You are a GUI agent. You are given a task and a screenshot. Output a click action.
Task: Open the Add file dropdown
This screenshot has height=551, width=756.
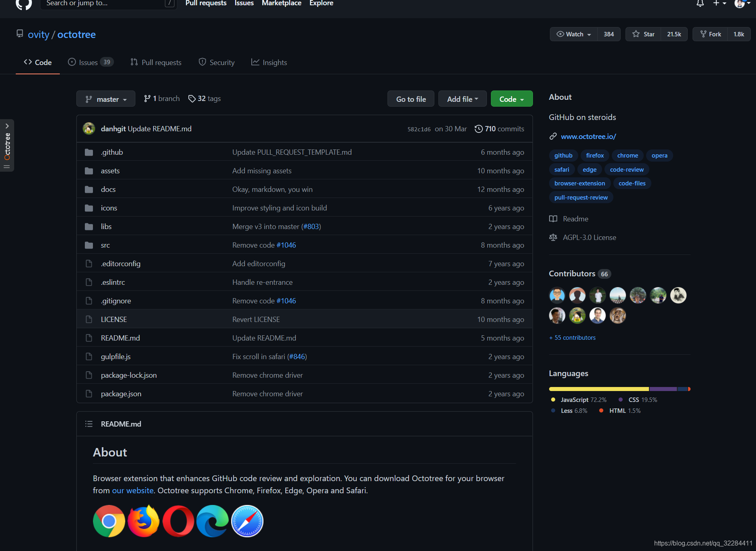coord(462,99)
